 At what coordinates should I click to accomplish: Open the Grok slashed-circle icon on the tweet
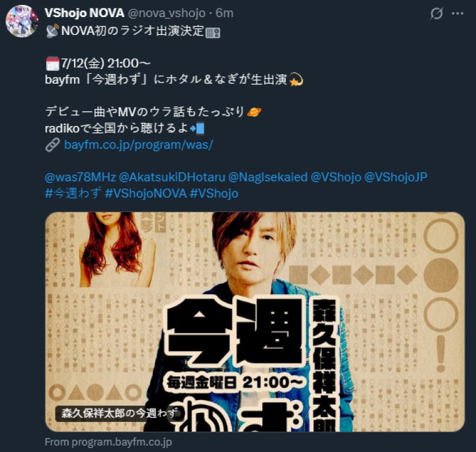(x=436, y=13)
